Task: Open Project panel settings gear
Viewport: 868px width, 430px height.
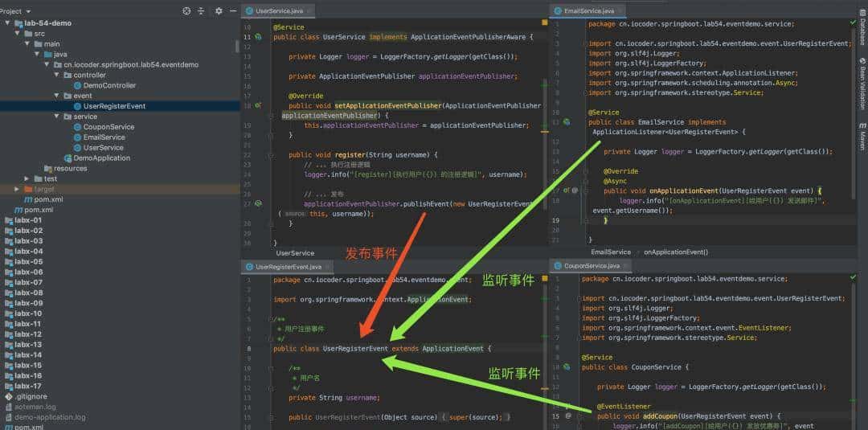Action: (219, 11)
